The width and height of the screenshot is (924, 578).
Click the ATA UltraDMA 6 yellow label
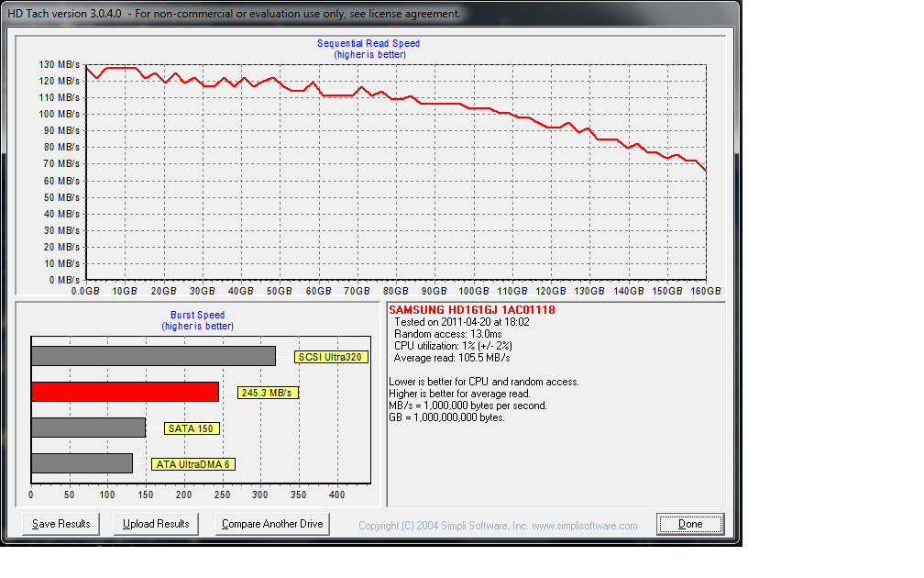point(192,464)
